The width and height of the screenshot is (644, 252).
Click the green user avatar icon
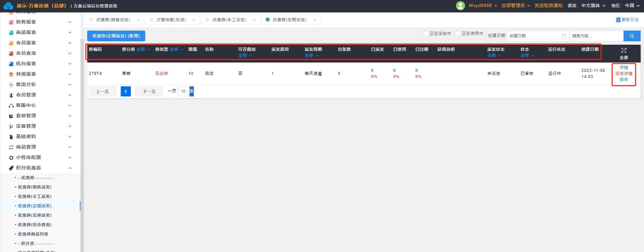(x=460, y=6)
